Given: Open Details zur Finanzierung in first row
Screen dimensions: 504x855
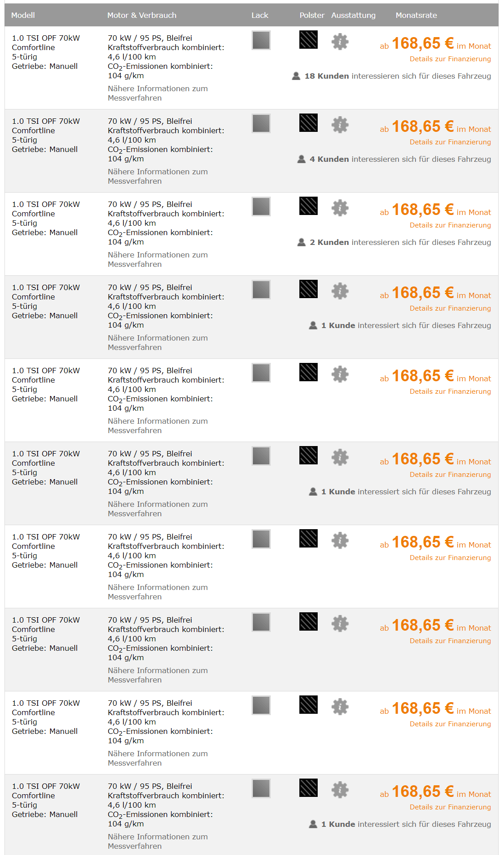Looking at the screenshot, I should (x=450, y=59).
